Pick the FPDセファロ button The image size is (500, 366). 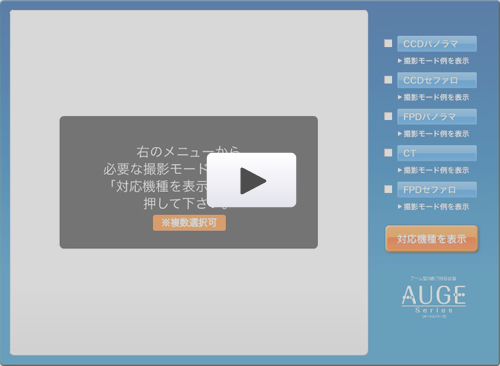tap(437, 190)
